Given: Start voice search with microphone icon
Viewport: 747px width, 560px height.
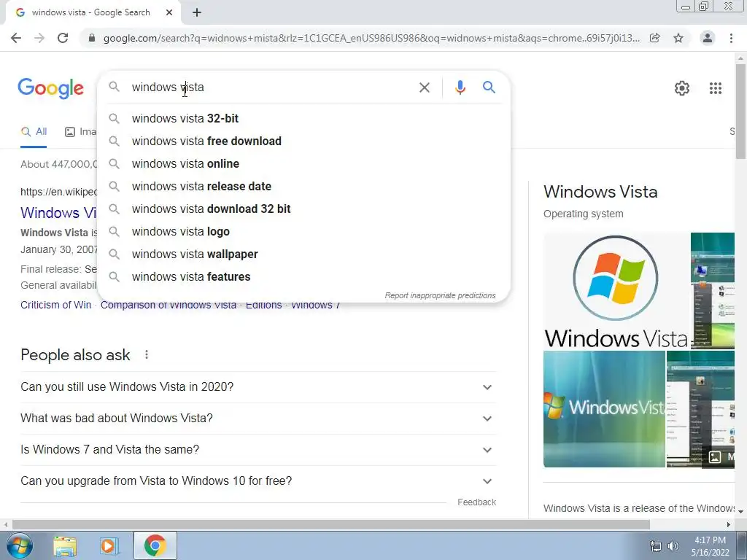Looking at the screenshot, I should [x=460, y=87].
